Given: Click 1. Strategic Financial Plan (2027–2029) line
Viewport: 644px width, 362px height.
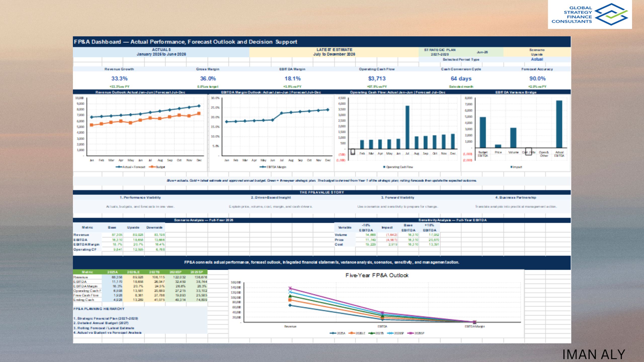Looking at the screenshot, I should click(x=106, y=319).
